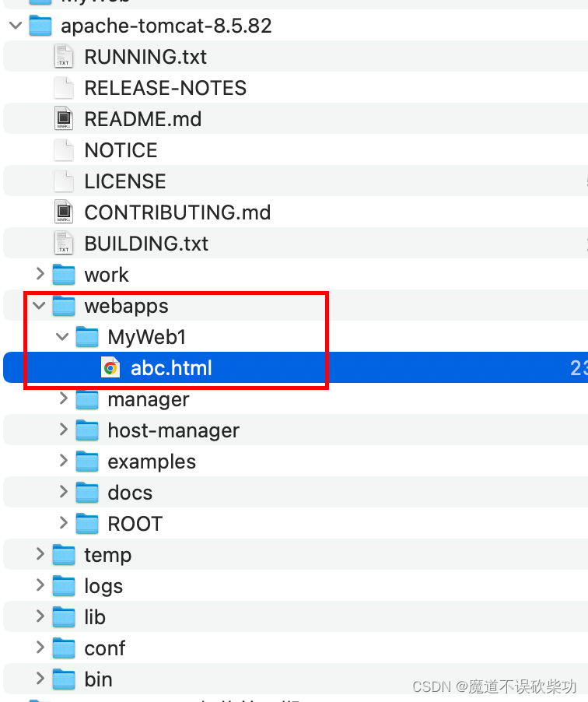Collapse the apache-tomcat-8.5.82 folder
Screen dimensions: 588x702
point(16,25)
